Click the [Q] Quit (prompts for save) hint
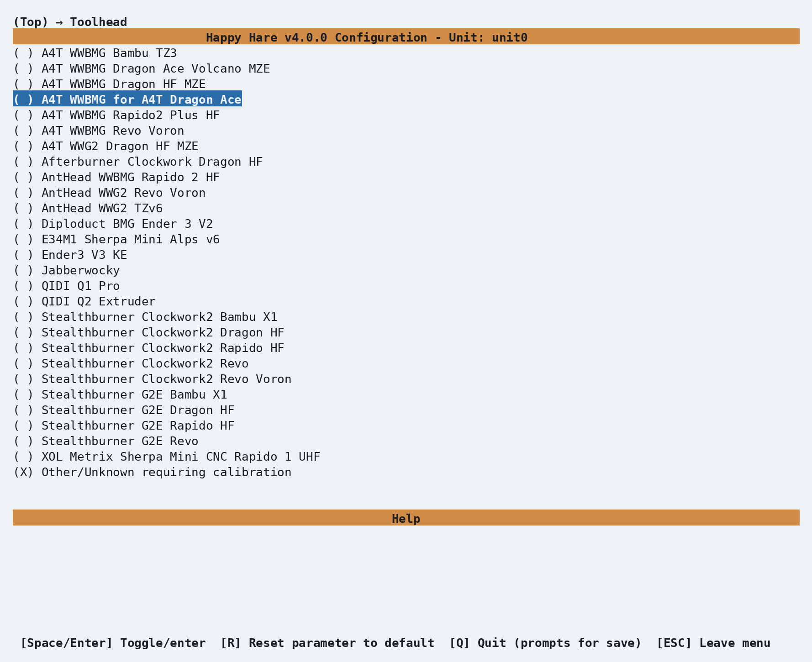 [x=546, y=643]
